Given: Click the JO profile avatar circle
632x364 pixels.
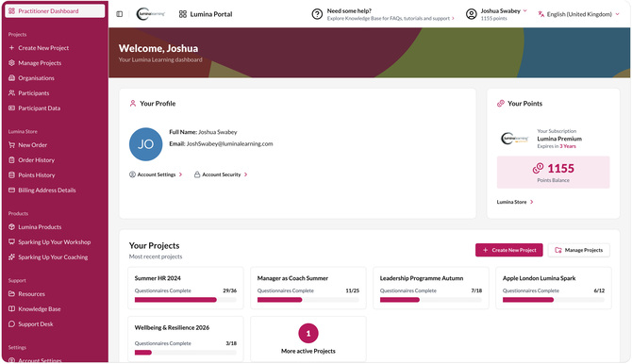Looking at the screenshot, I should pos(145,144).
